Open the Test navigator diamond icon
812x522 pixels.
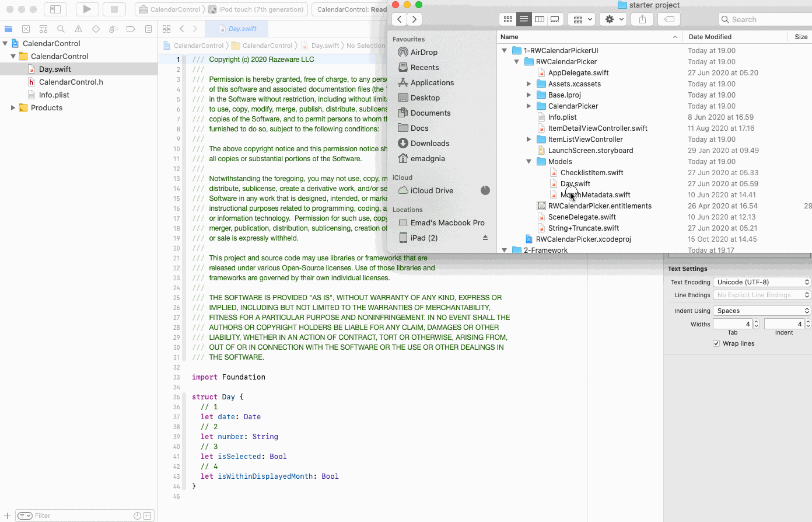tap(96, 29)
